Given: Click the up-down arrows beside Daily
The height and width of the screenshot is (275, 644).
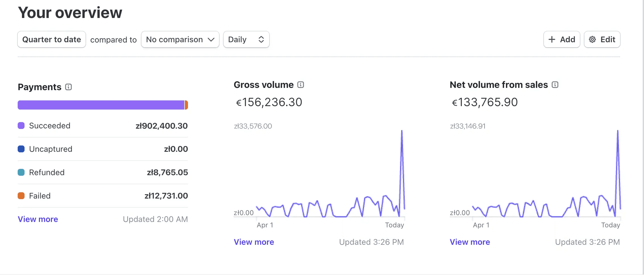Looking at the screenshot, I should click(x=261, y=39).
